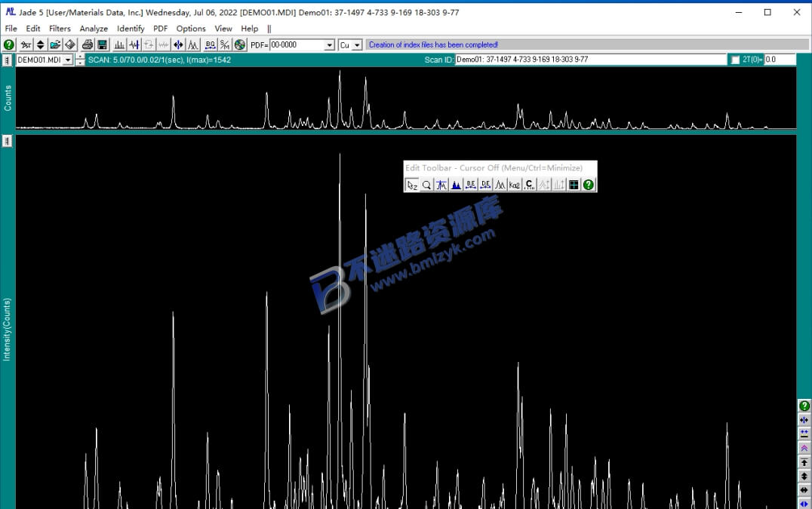This screenshot has height=509, width=812.
Task: Select the zoom cursor arrow in Edit Toolbar
Action: (x=412, y=185)
